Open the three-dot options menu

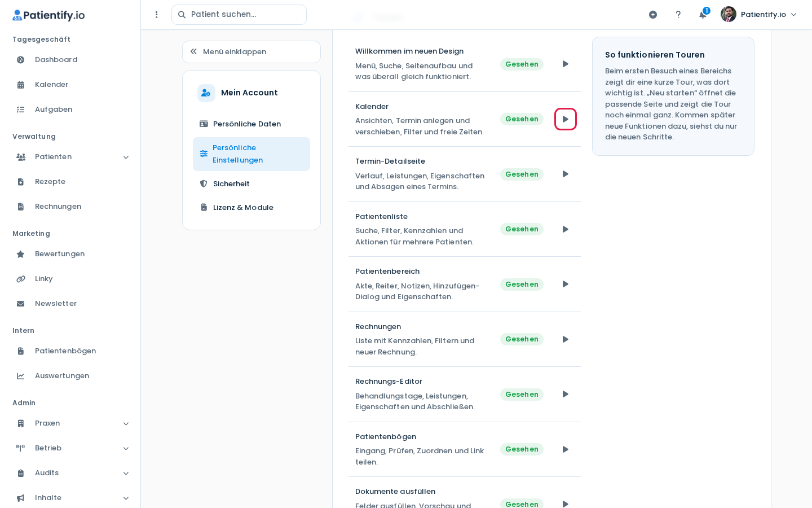pyautogui.click(x=157, y=15)
